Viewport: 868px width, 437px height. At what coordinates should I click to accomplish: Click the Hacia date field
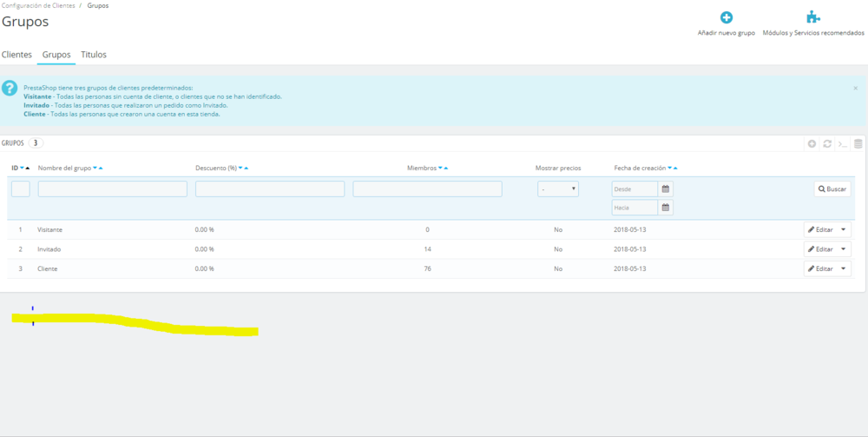coord(635,208)
